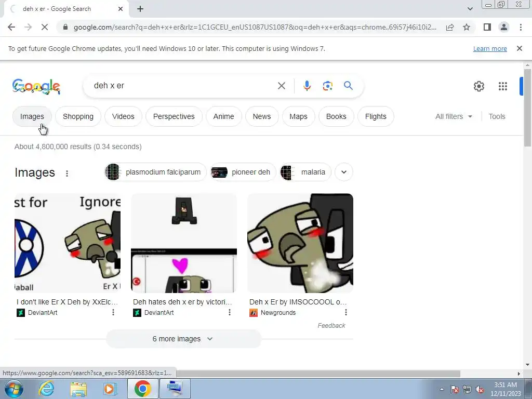Open Windows Media Player from taskbar

tap(110, 389)
